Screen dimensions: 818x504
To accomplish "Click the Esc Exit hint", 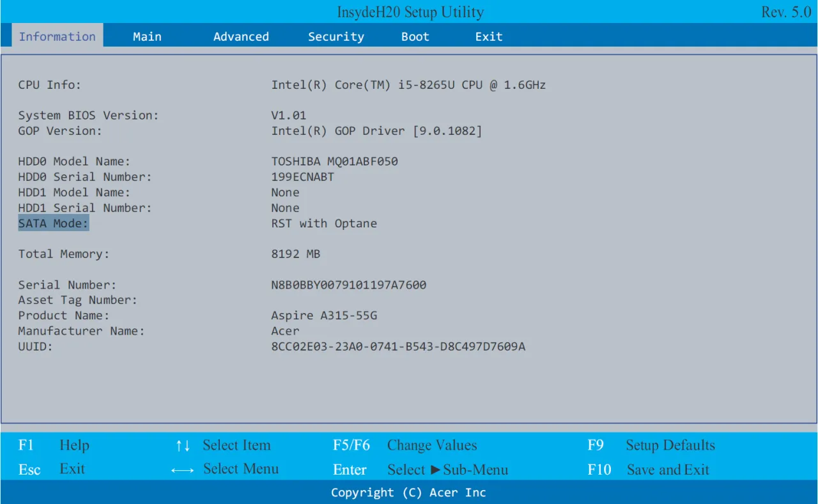I will (52, 470).
